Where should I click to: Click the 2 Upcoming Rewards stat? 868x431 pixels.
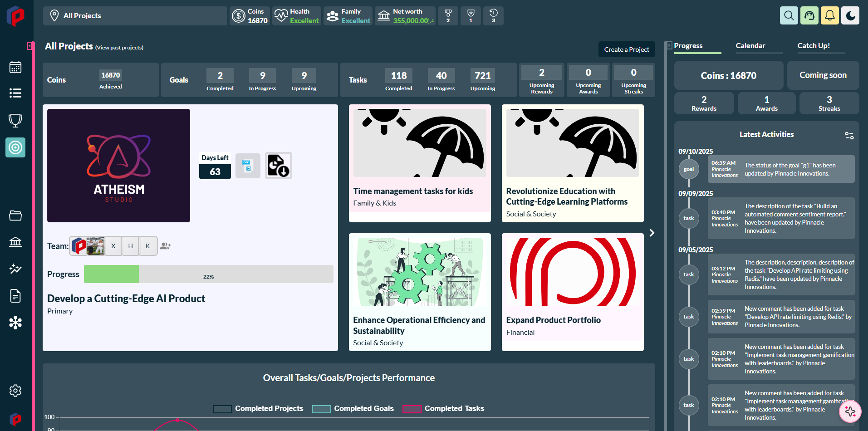[542, 80]
